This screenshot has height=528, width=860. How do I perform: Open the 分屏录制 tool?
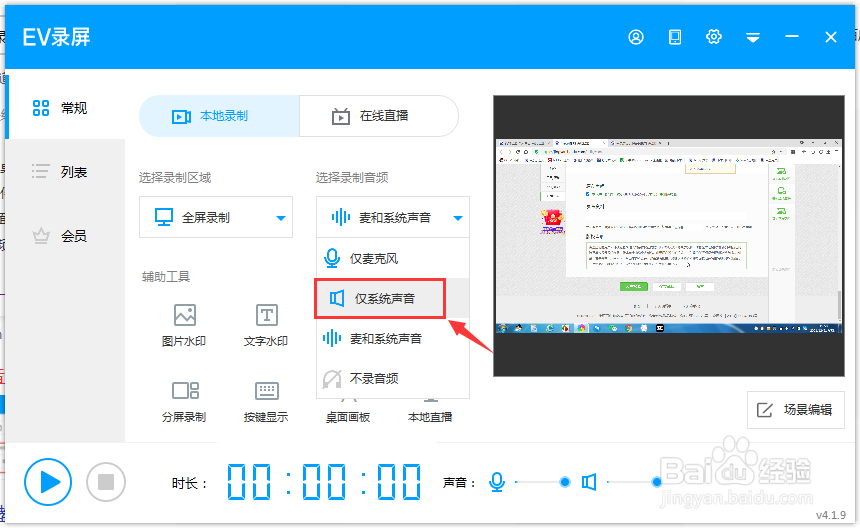pos(184,401)
